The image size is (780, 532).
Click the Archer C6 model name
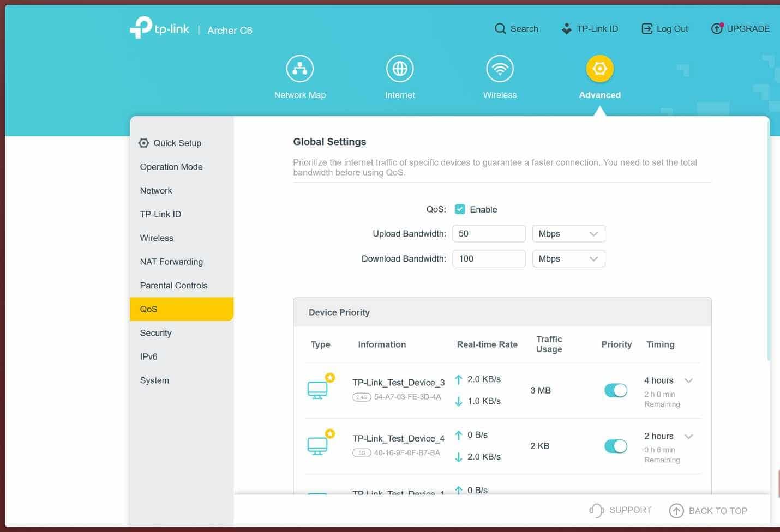(x=230, y=31)
